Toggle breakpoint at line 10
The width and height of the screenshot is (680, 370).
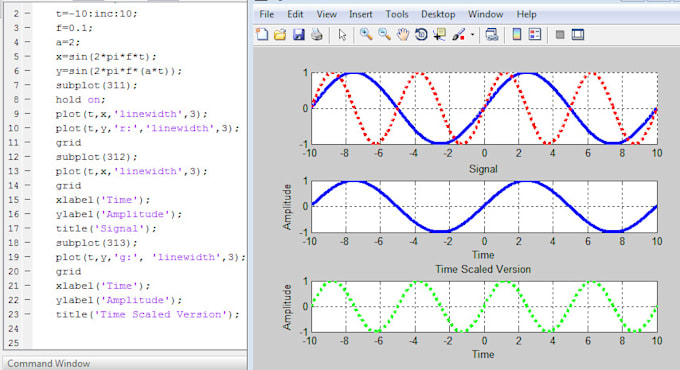(27, 128)
